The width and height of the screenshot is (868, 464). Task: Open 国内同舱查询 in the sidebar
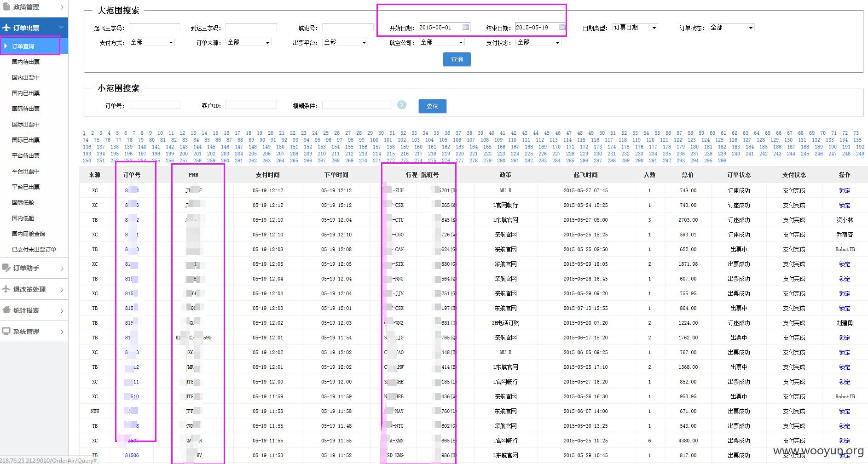tap(29, 234)
